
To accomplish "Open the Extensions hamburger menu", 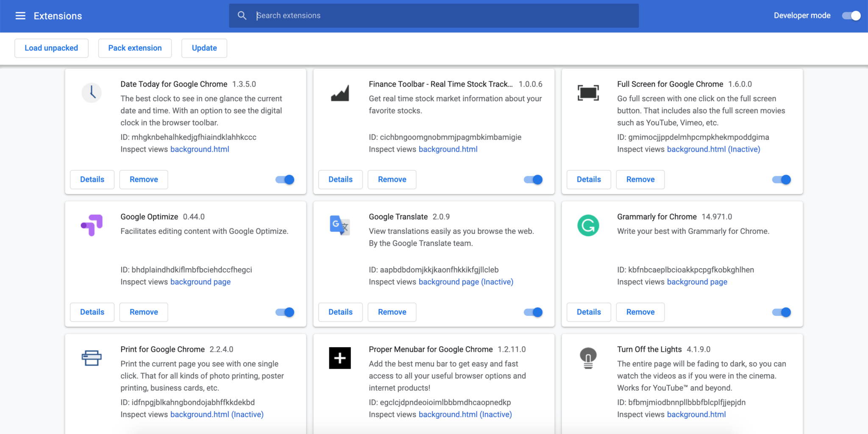I will (x=20, y=16).
